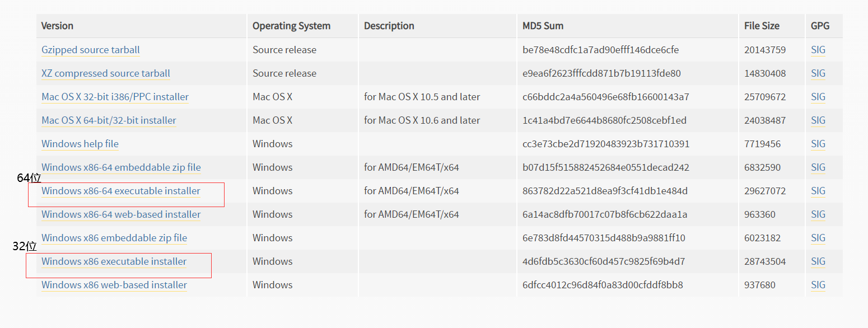
Task: Open the Windows help file link
Action: pos(80,144)
